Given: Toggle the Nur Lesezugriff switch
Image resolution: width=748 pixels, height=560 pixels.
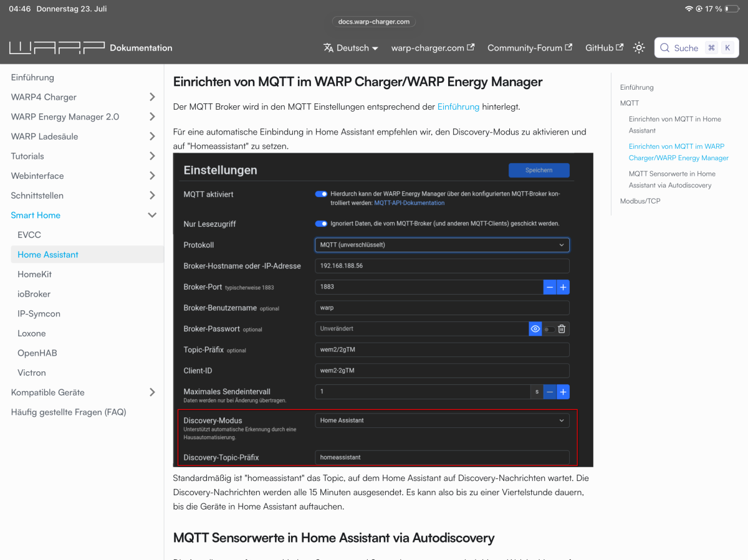Looking at the screenshot, I should [321, 224].
